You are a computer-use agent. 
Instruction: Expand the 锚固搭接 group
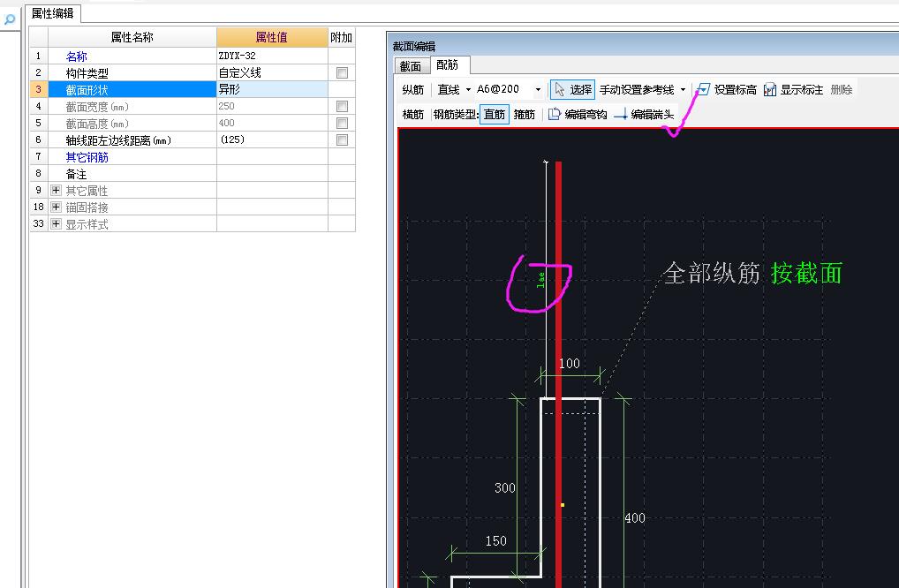pyautogui.click(x=56, y=207)
